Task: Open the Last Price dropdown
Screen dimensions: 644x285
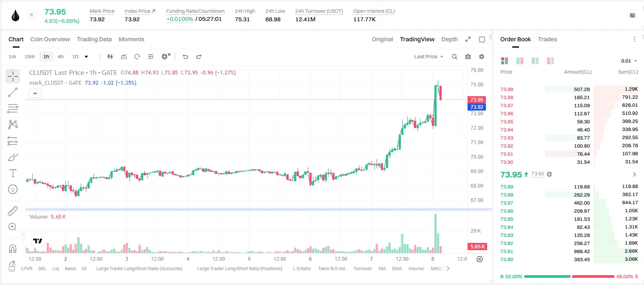Action: (428, 57)
